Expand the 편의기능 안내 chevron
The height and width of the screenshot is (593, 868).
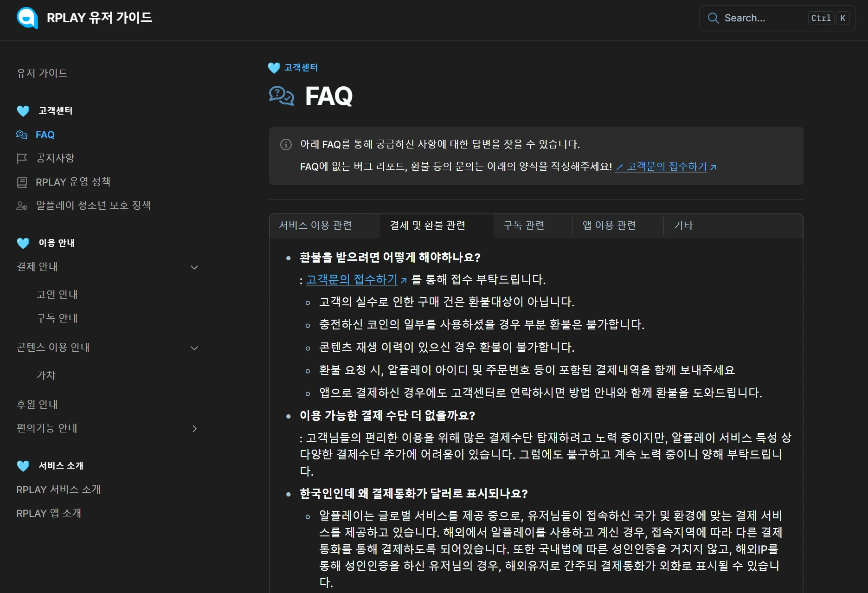[x=195, y=429]
